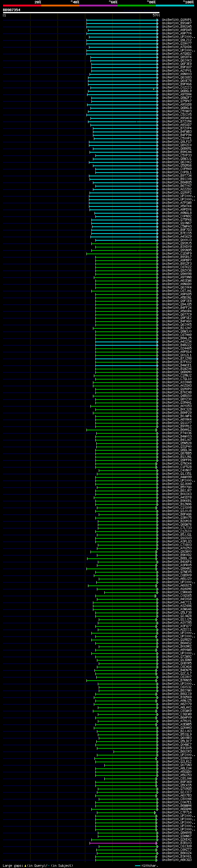Click the label UniRef100_C0Z2I3
Image resolution: width=197 pixels, height=868 pixels.
click(x=176, y=88)
